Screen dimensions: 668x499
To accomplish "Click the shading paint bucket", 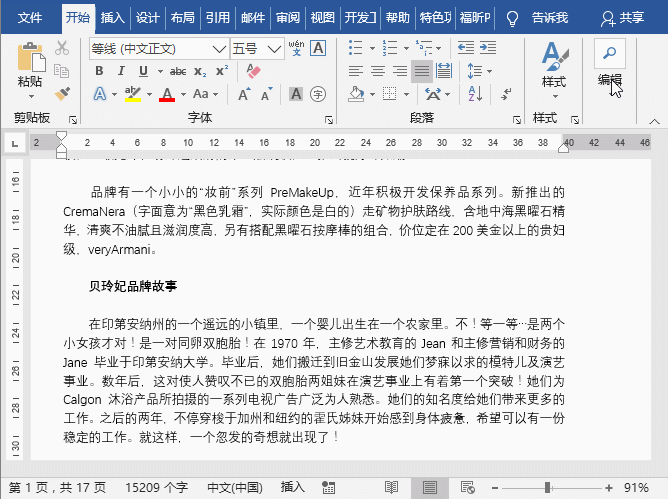I will click(x=356, y=94).
